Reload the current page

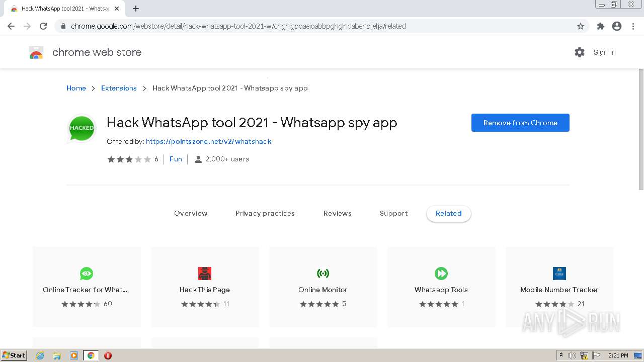coord(43,26)
